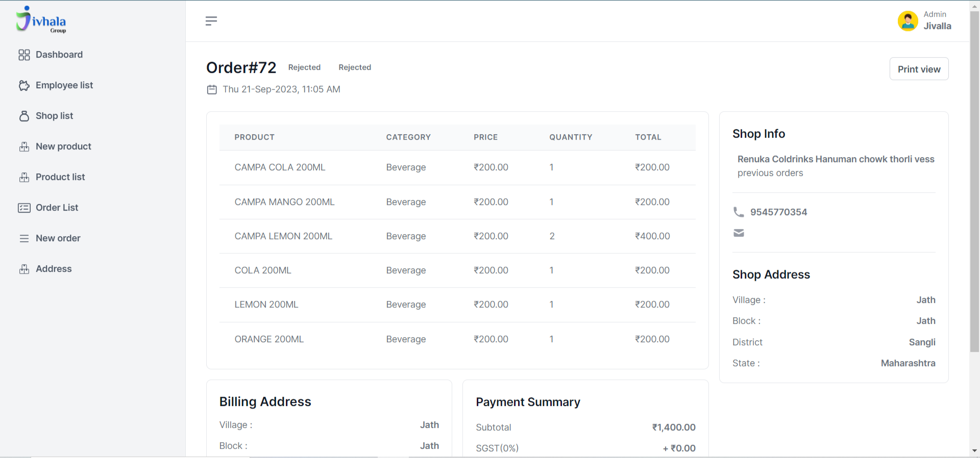
Task: Open New product in sidebar
Action: pos(63,147)
